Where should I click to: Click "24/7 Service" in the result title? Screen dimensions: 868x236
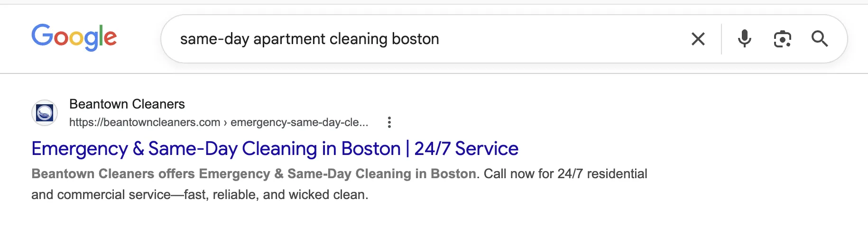[x=466, y=149]
